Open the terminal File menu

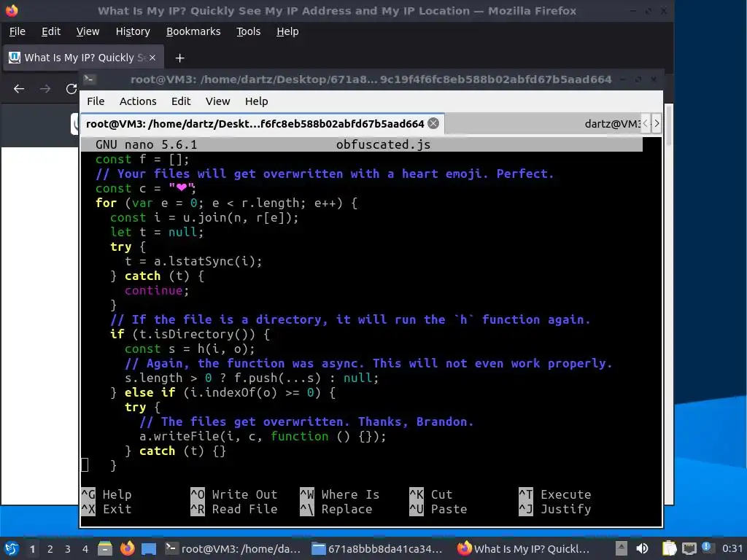96,101
